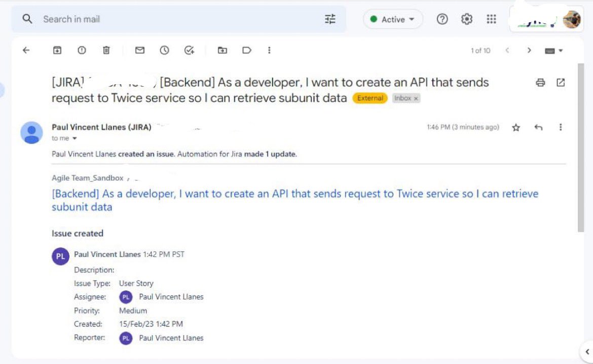The height and width of the screenshot is (364, 593).
Task: Show the side panel with chevron
Action: 587,351
